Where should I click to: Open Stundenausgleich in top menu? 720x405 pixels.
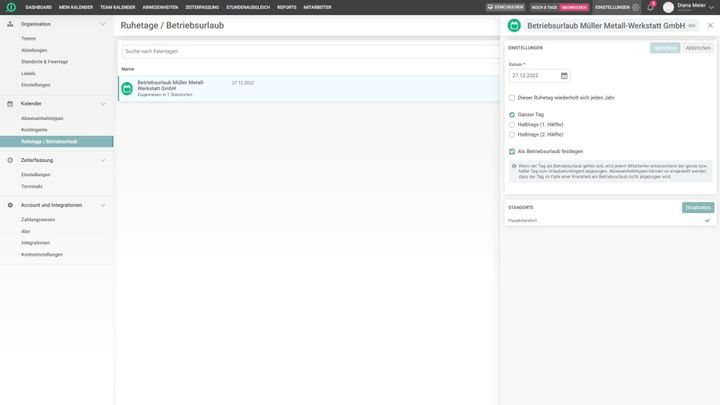250,7
